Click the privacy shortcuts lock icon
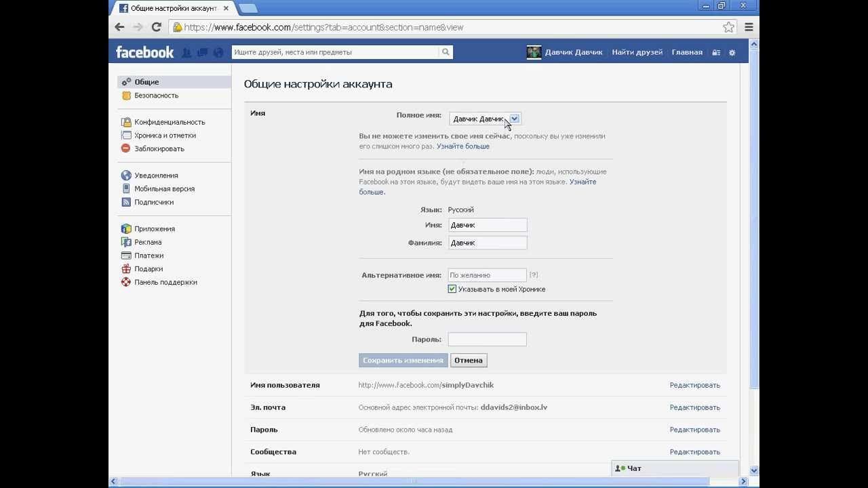The width and height of the screenshot is (868, 488). [716, 52]
